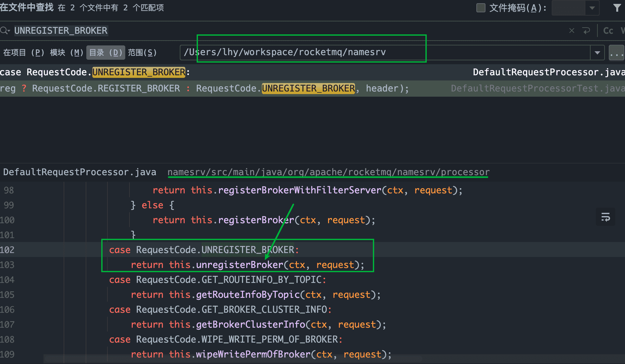Click the UNREGISTER_BROKER search text field
The height and width of the screenshot is (364, 625).
[61, 30]
